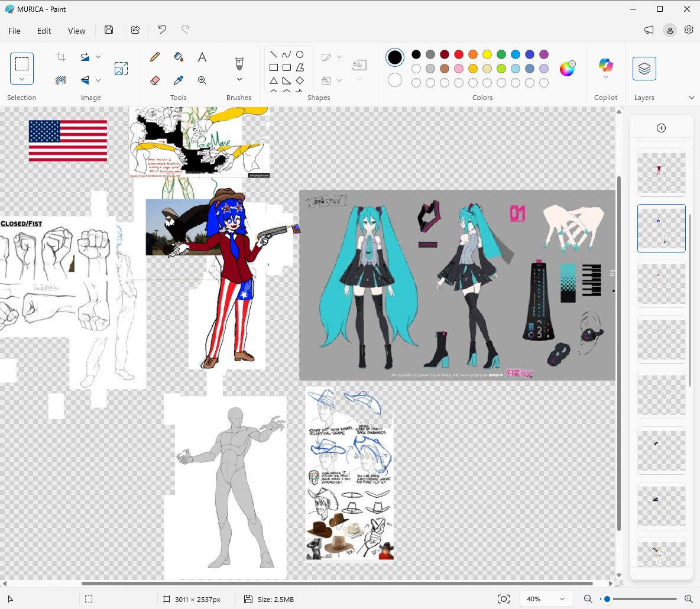Pick the red color swatch
This screenshot has height=609, width=700.
pos(458,54)
